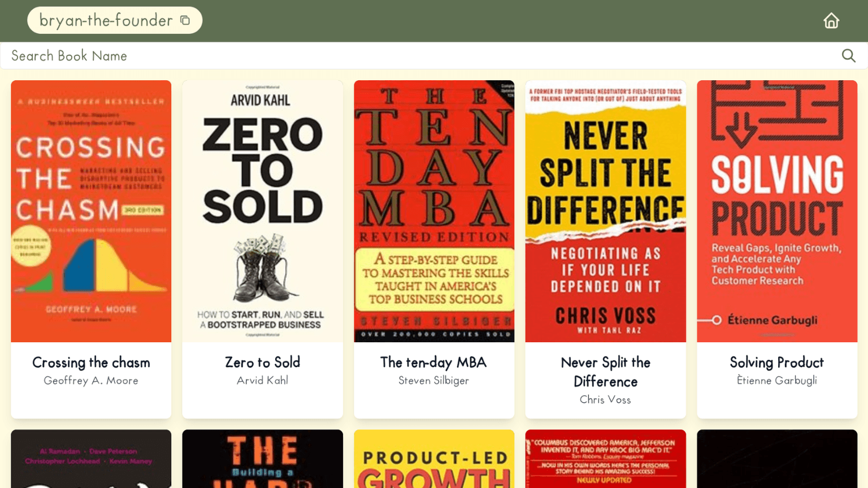This screenshot has height=488, width=868.
Task: Open Zero to Sold book cover
Action: pyautogui.click(x=262, y=211)
